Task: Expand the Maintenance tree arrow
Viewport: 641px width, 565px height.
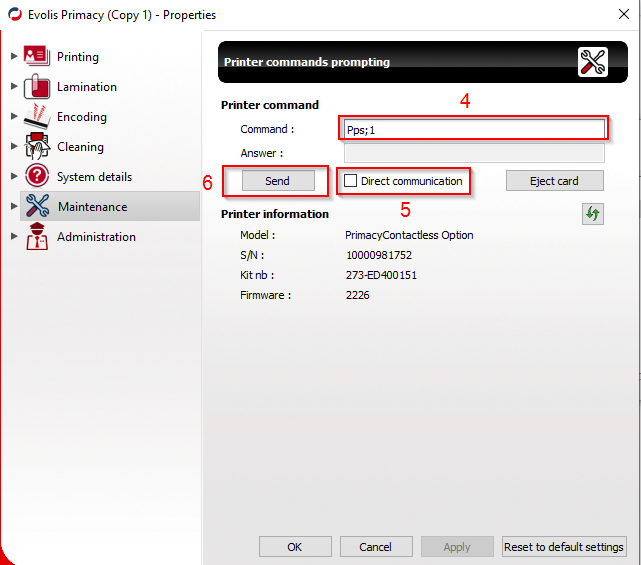Action: 13,206
